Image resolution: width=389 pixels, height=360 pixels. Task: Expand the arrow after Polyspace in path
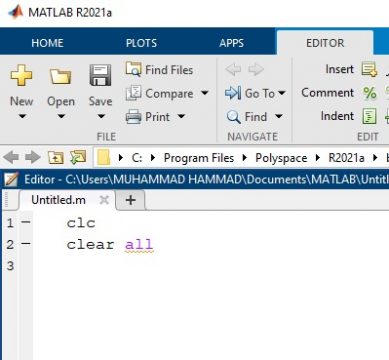317,157
